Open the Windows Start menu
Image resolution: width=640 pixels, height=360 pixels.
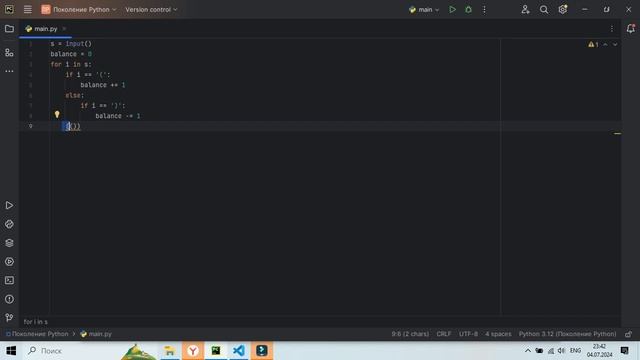11,351
